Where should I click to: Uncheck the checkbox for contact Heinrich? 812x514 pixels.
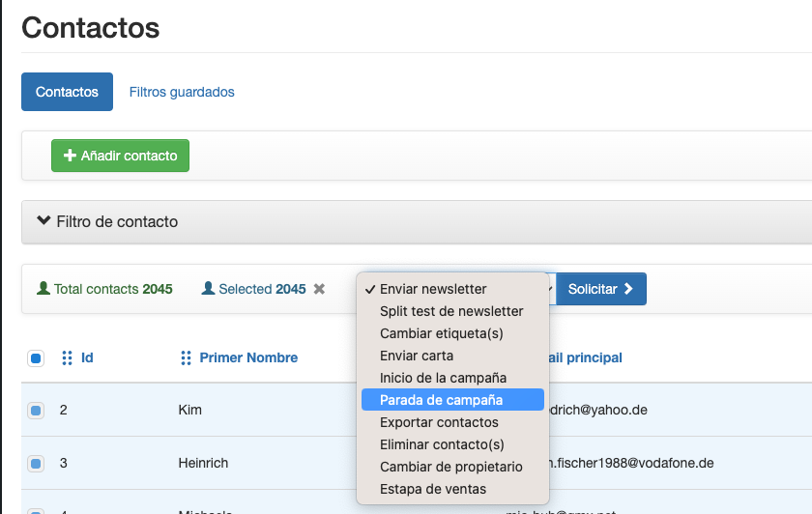(x=36, y=464)
